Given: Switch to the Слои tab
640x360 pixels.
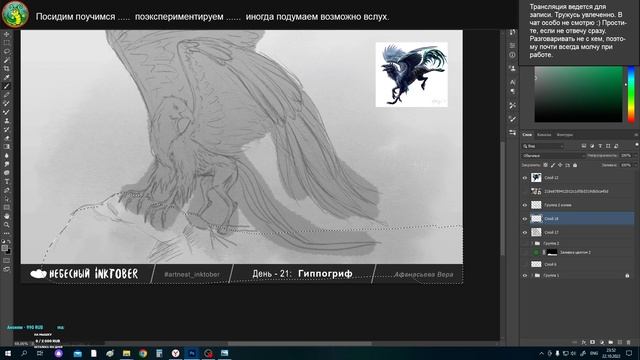Looking at the screenshot, I should click(x=527, y=135).
